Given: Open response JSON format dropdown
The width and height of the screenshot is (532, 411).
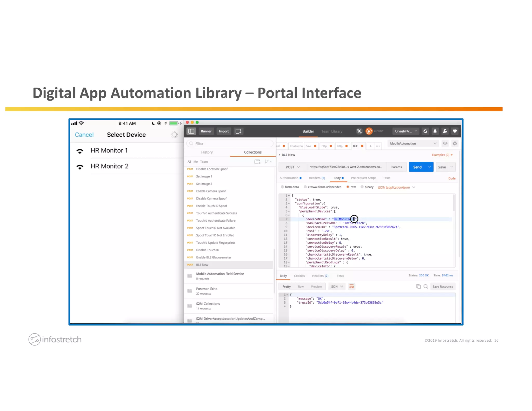Looking at the screenshot, I should (x=337, y=287).
